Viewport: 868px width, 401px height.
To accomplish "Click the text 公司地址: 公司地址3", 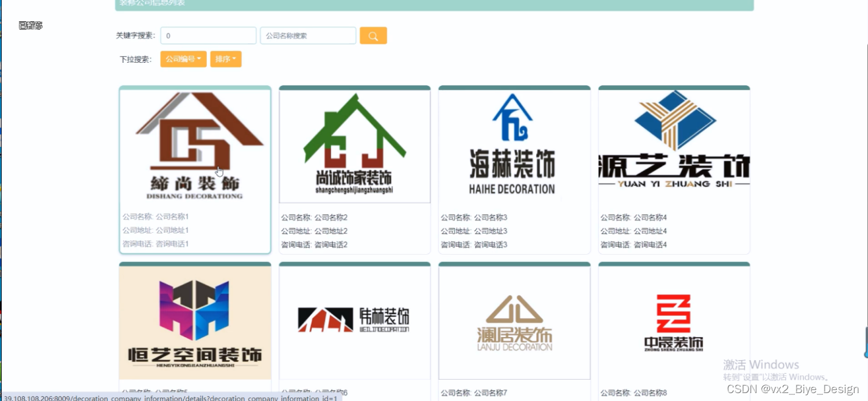I will click(474, 231).
